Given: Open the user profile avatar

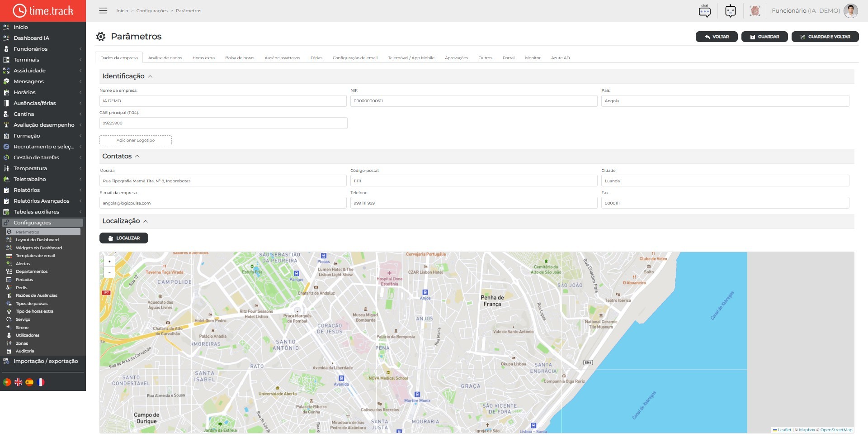Looking at the screenshot, I should 850,10.
